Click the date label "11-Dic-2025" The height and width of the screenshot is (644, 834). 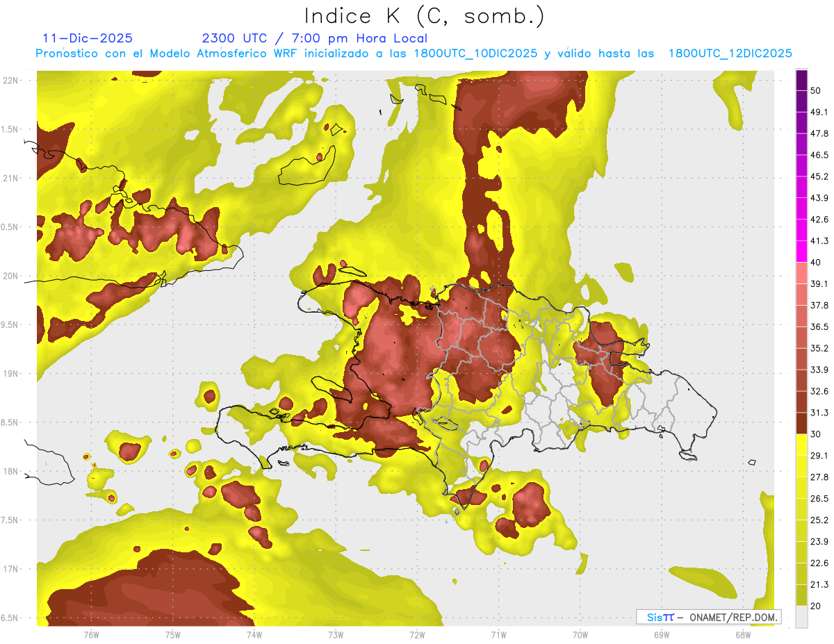pos(88,38)
